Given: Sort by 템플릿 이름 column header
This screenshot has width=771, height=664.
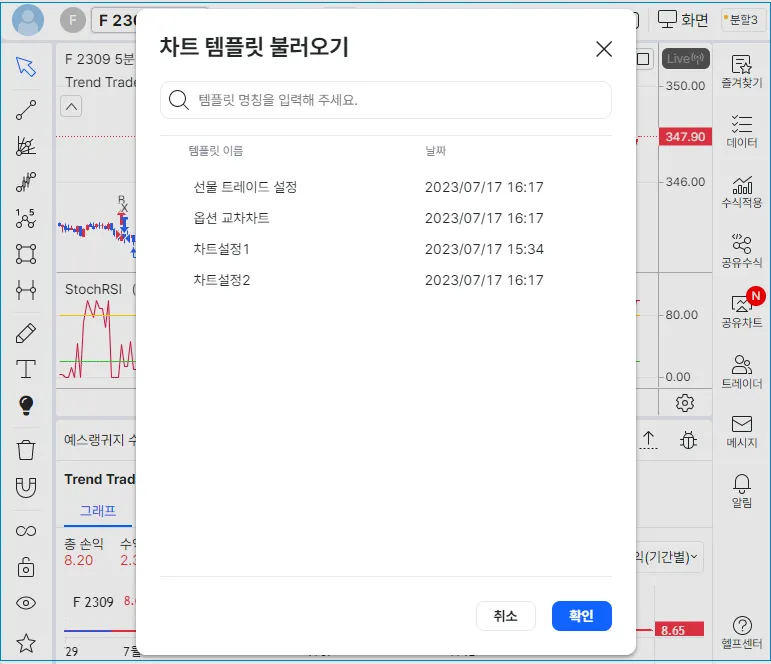Looking at the screenshot, I should click(x=216, y=151).
